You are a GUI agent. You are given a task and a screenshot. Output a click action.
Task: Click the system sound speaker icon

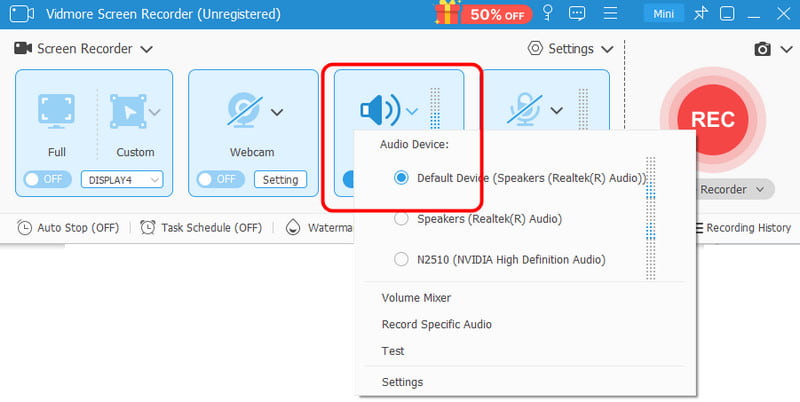[x=378, y=109]
